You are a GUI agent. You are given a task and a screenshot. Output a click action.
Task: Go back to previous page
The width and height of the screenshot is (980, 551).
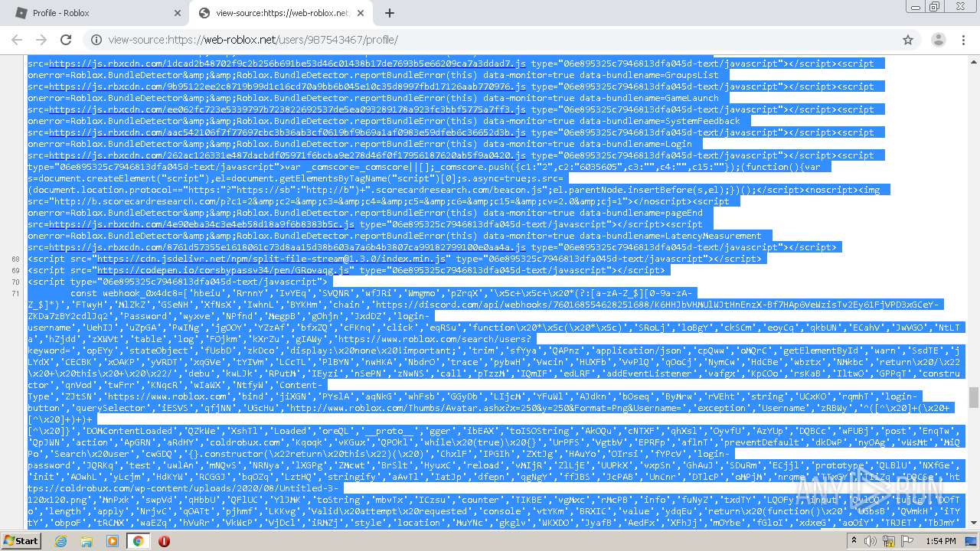18,40
